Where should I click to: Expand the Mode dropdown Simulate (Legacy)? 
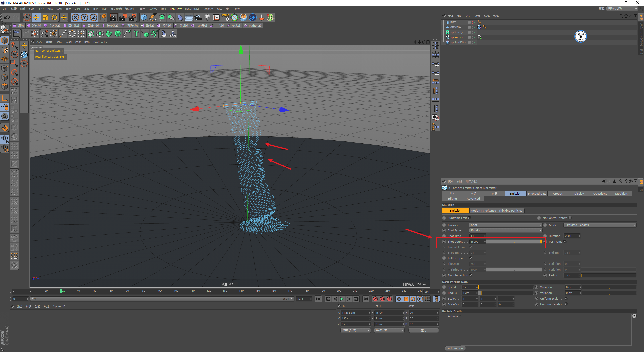pos(600,225)
